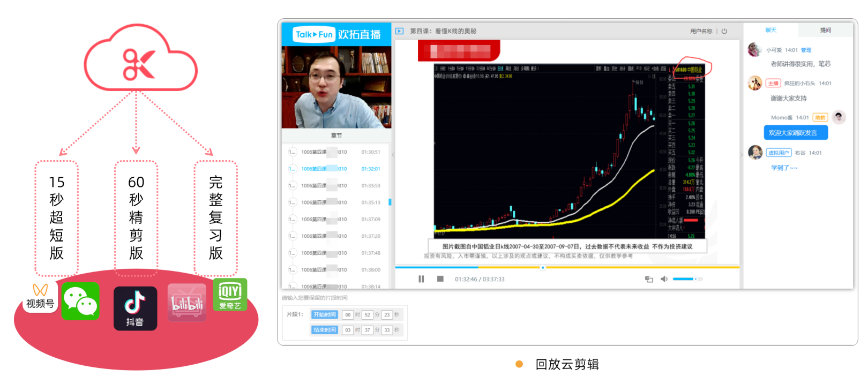The width and height of the screenshot is (868, 384).
Task: Adjust the volume slider
Action: pyautogui.click(x=687, y=279)
